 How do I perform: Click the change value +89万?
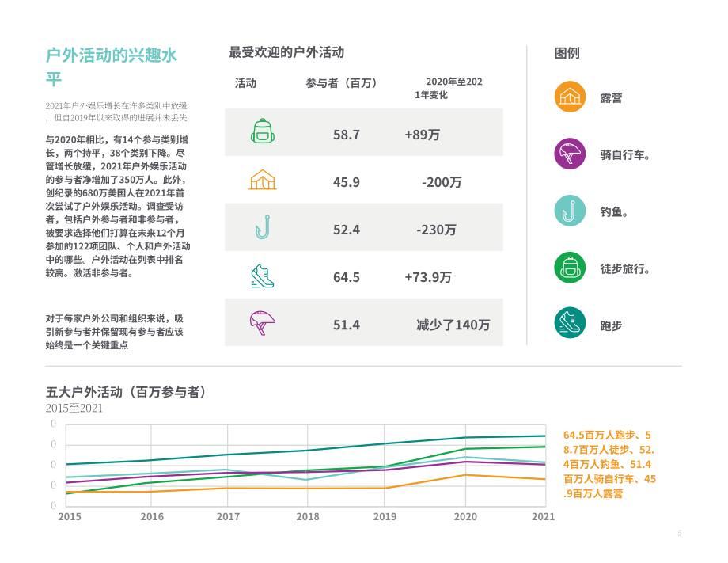point(422,135)
